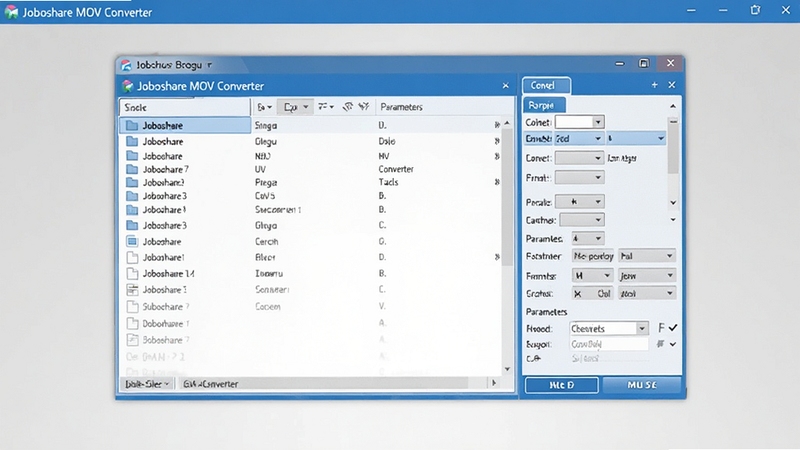The height and width of the screenshot is (450, 800).
Task: Select the NBD row in the list
Action: click(311, 156)
